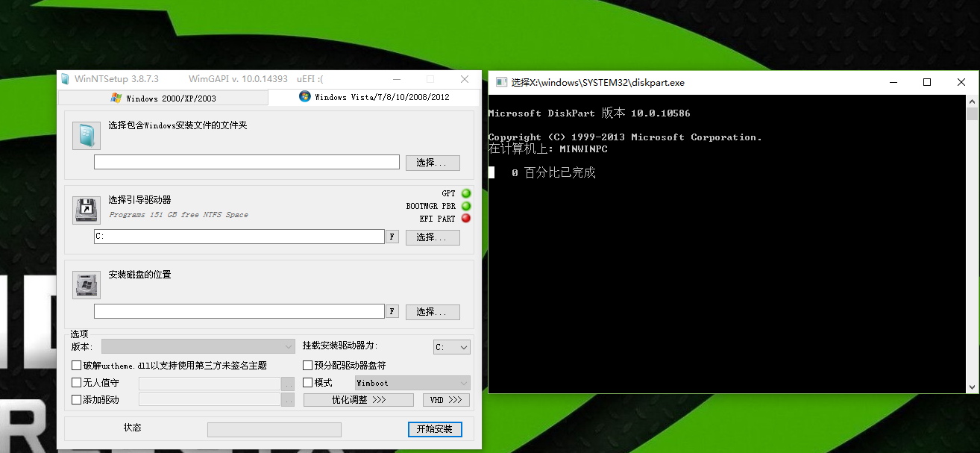Click the green GPT status indicator
Screen dimensions: 980x453
click(466, 194)
